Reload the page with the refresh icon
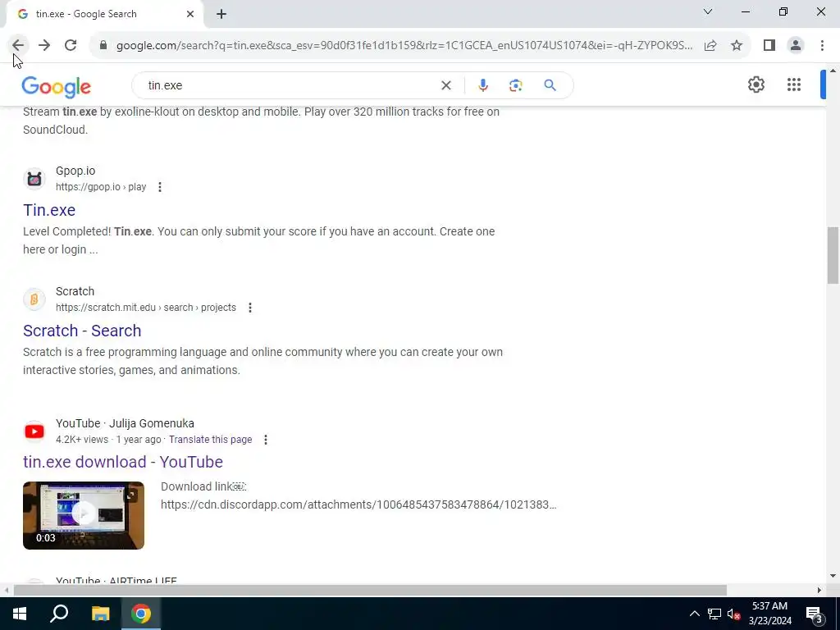Viewport: 840px width, 630px height. click(71, 46)
